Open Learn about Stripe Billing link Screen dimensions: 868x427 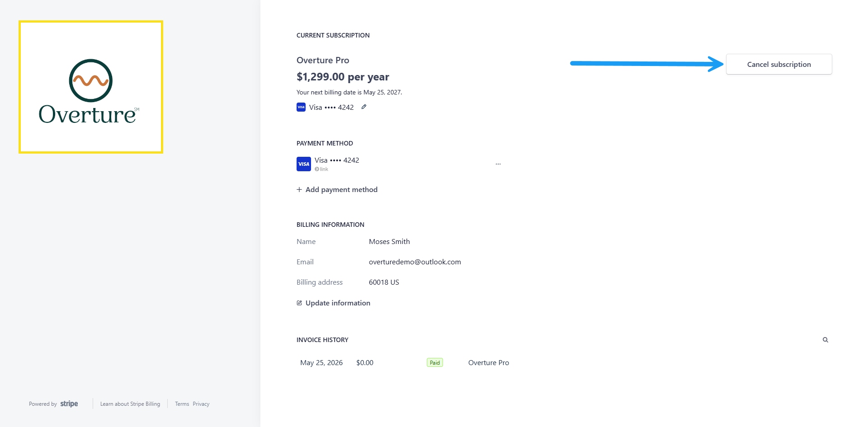pos(130,404)
